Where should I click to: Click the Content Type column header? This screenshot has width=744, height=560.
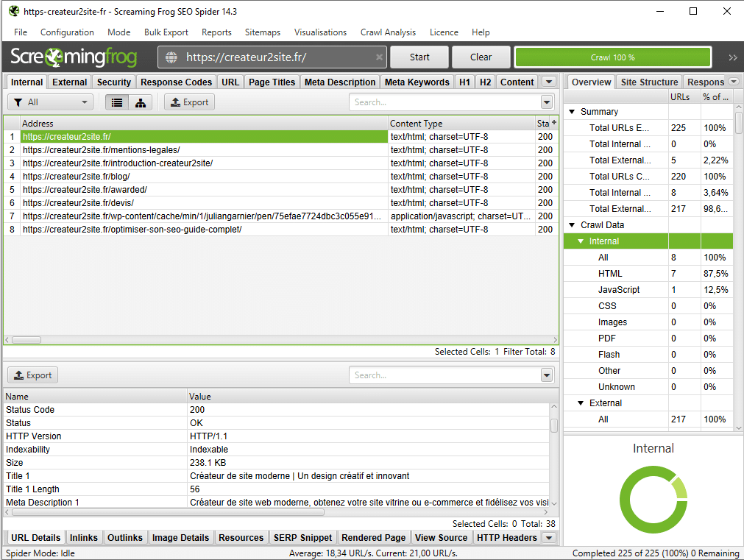coord(461,124)
